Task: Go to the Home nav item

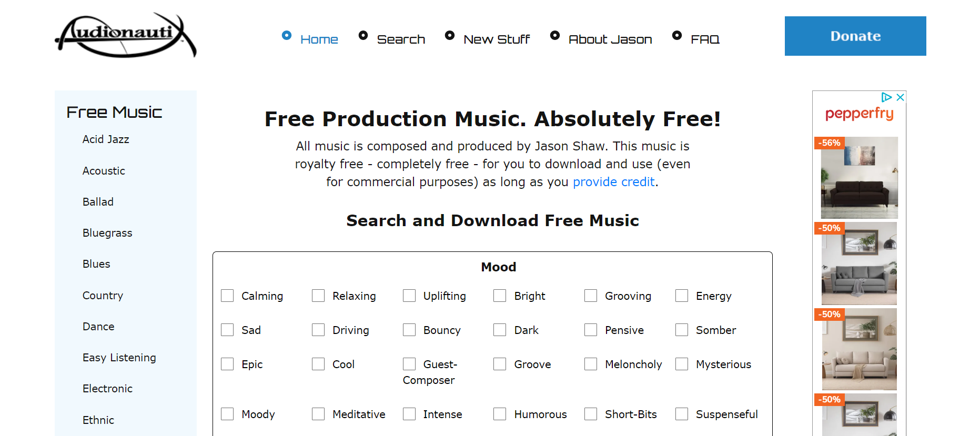Action: 319,39
